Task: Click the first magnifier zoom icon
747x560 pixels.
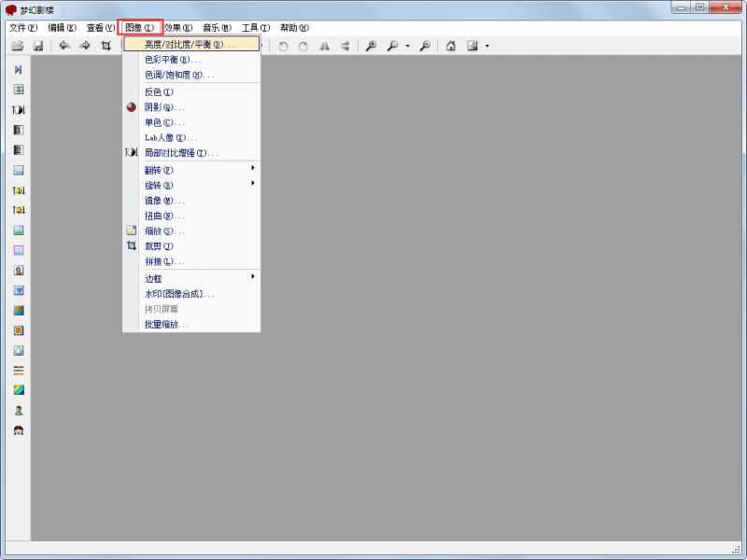Action: 371,46
